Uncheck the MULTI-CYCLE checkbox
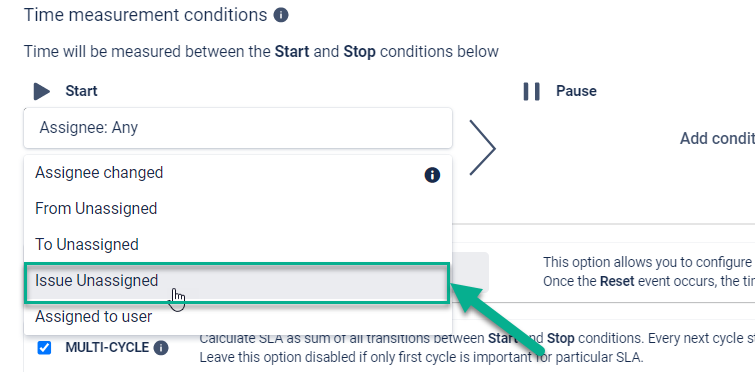The height and width of the screenshot is (372, 755). click(44, 347)
